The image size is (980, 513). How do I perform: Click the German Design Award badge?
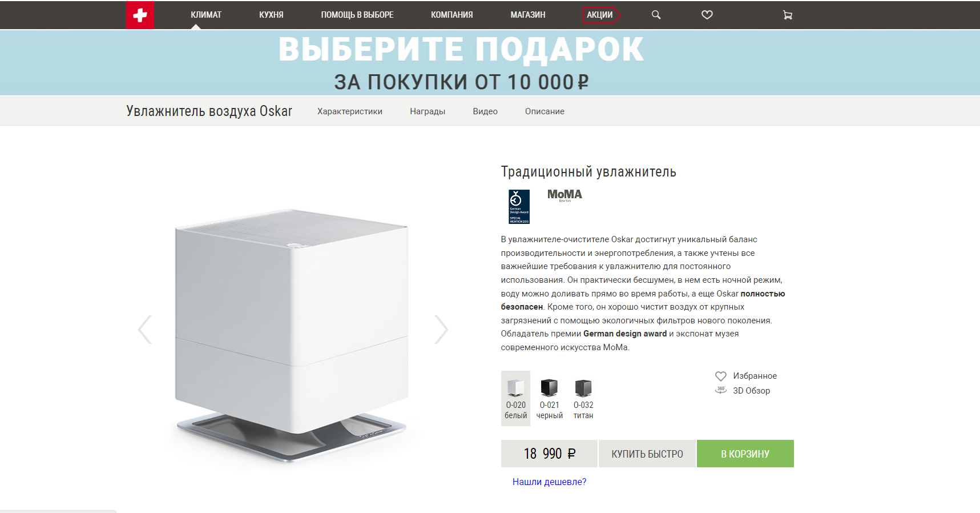(519, 207)
